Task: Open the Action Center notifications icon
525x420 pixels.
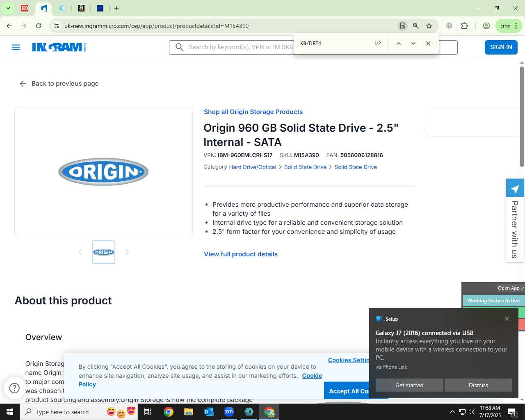Action: (x=512, y=412)
